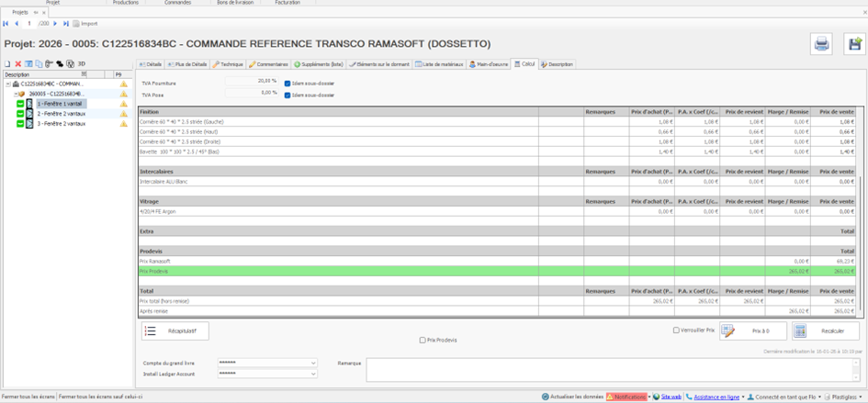Click the print icon button

tap(821, 44)
